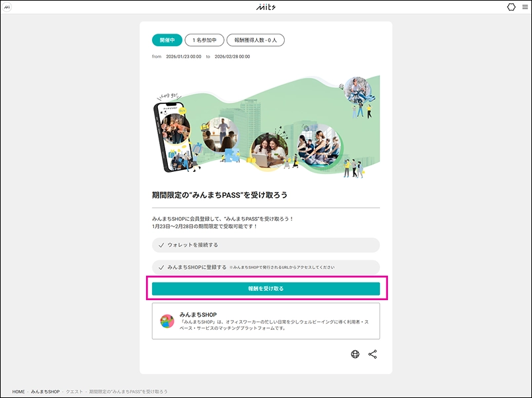Click the globe language icon
Screen dimensions: 532x398
click(x=355, y=354)
